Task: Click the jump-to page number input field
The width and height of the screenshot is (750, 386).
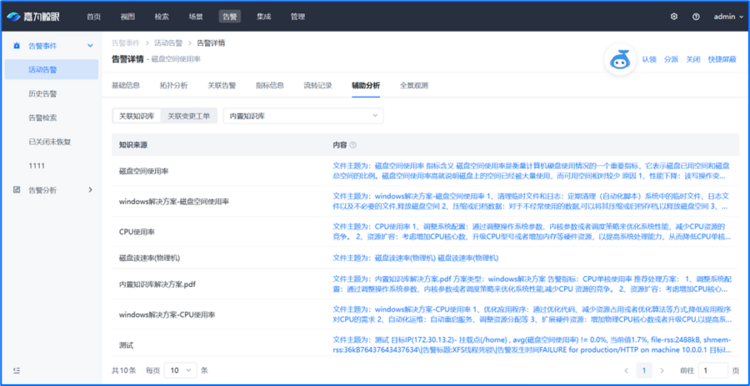Action: (713, 370)
